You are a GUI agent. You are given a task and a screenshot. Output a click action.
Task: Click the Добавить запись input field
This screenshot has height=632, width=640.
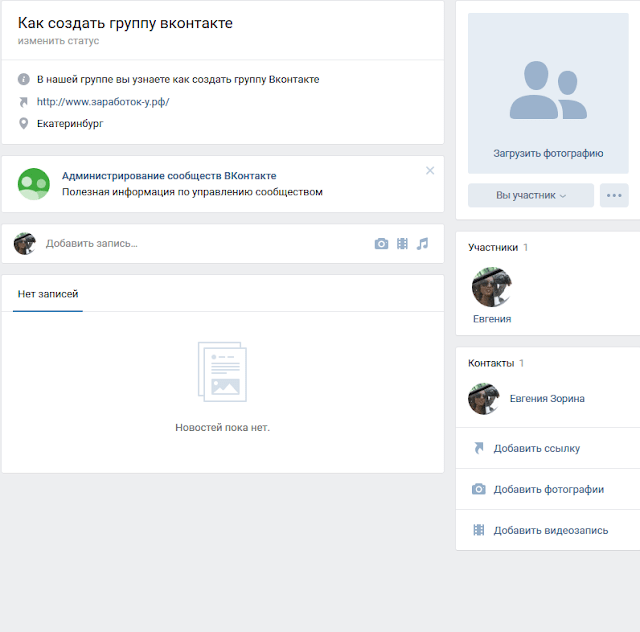tap(204, 244)
